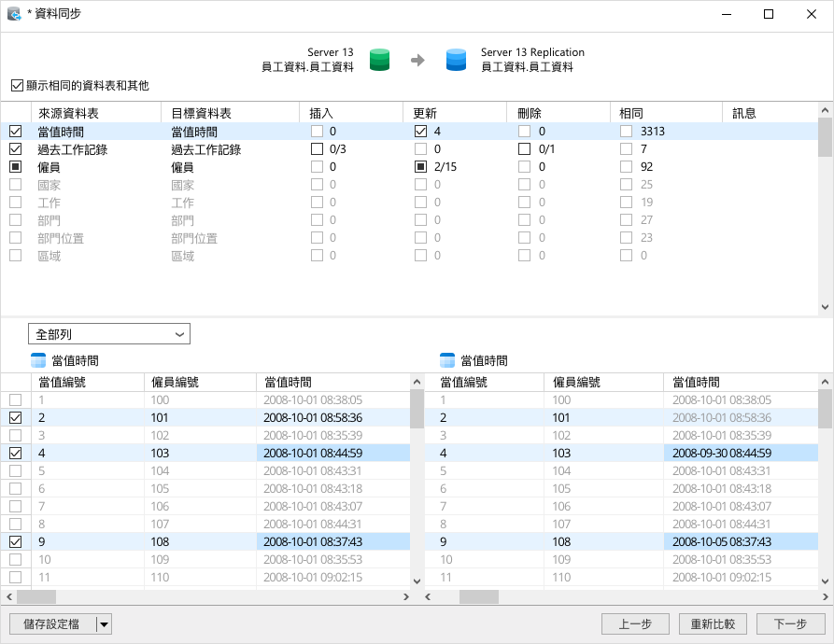Viewport: 834px width, 644px height.
Task: Check the 國家 row checkbox
Action: [x=16, y=185]
